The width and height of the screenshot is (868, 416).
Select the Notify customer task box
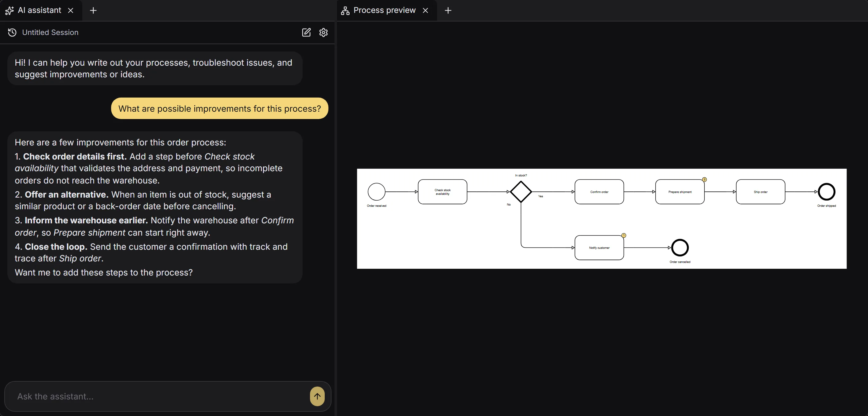tap(599, 248)
